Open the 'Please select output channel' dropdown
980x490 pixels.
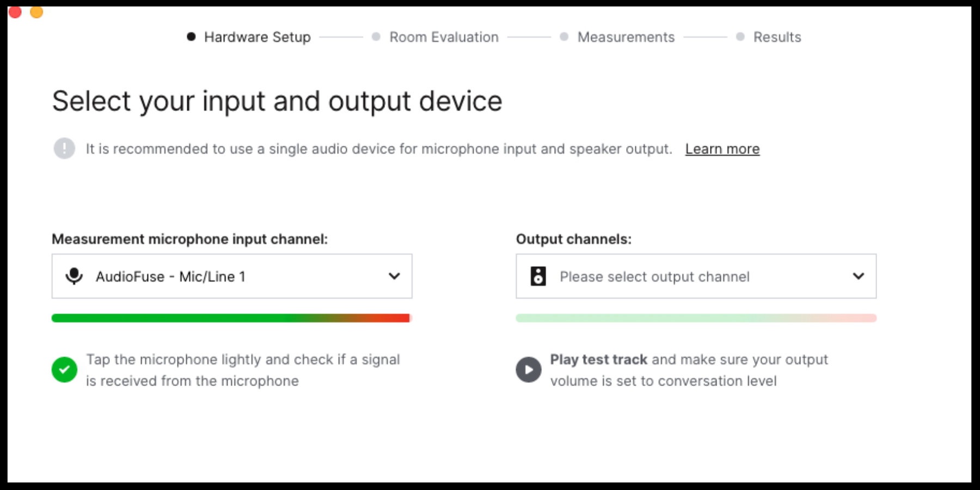695,276
